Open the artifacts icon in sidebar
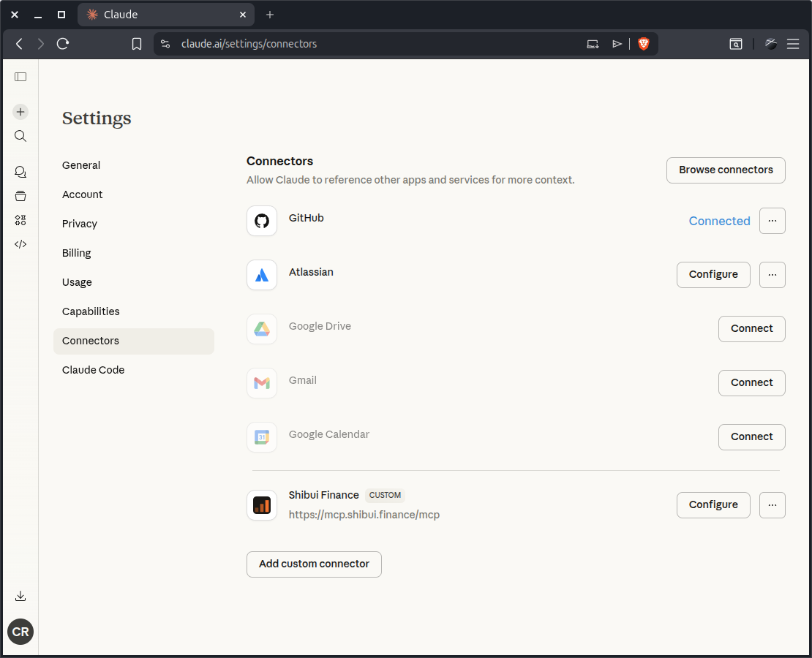 20,220
